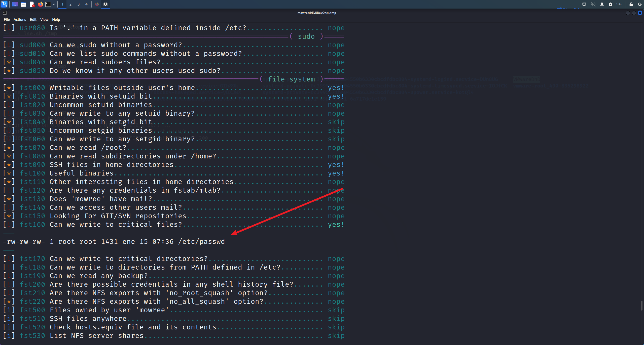Click "sud000" test ID
644x345 pixels.
pos(32,45)
